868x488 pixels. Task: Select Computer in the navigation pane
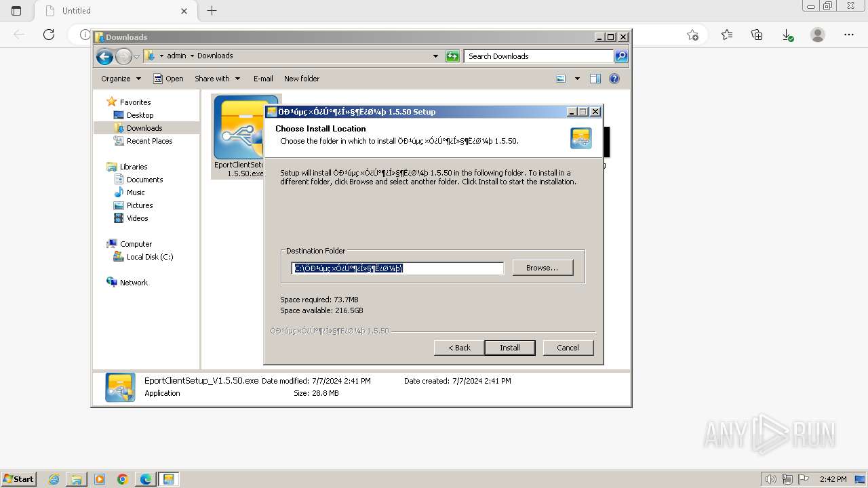tap(136, 244)
